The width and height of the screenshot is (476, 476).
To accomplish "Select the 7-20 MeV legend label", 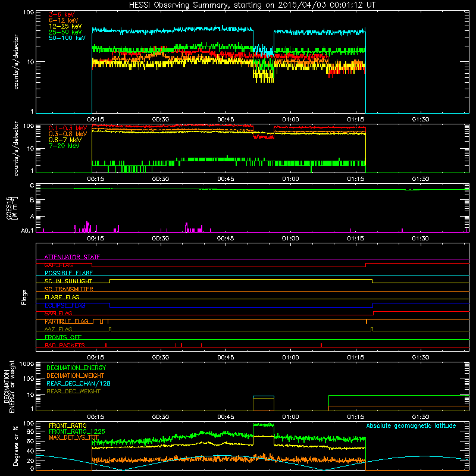I will click(x=64, y=146).
